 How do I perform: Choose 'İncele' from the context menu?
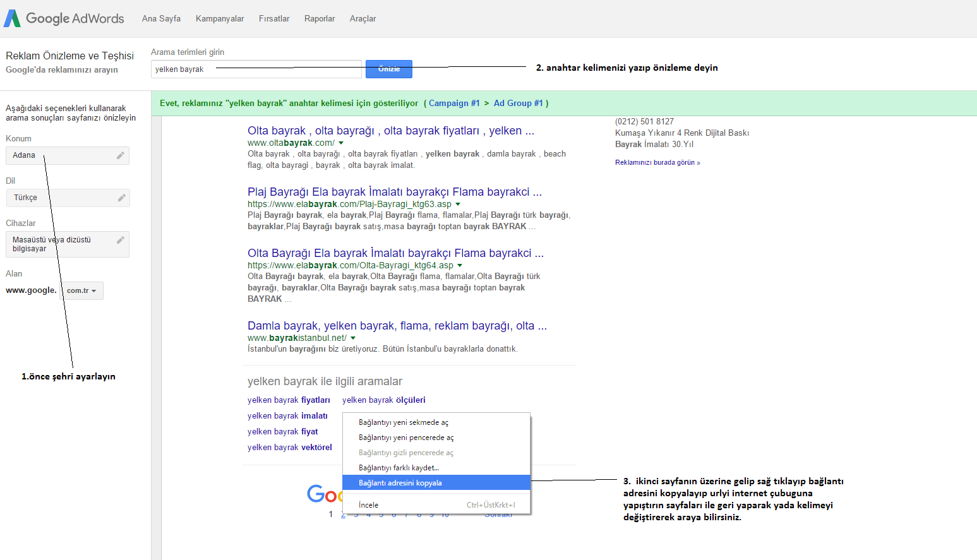(x=436, y=505)
